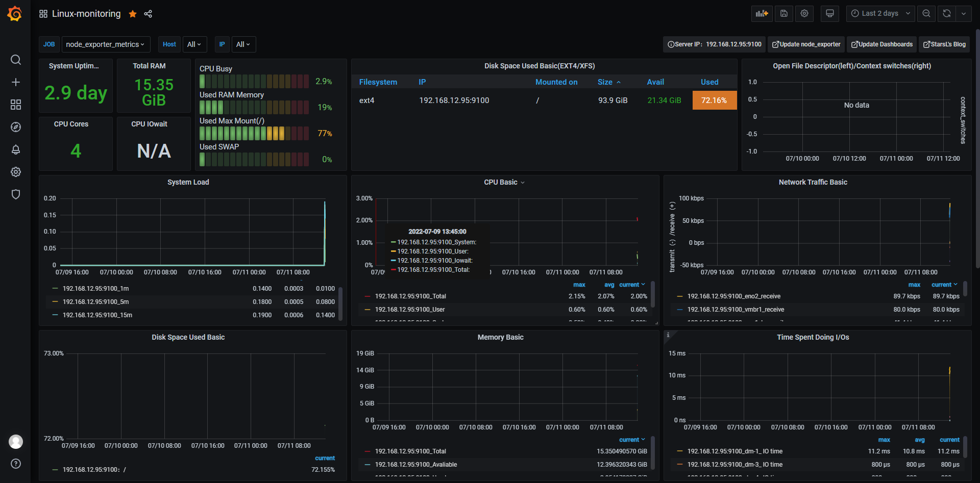This screenshot has width=980, height=483.
Task: Open the Dashboards sidebar icon
Action: click(15, 105)
